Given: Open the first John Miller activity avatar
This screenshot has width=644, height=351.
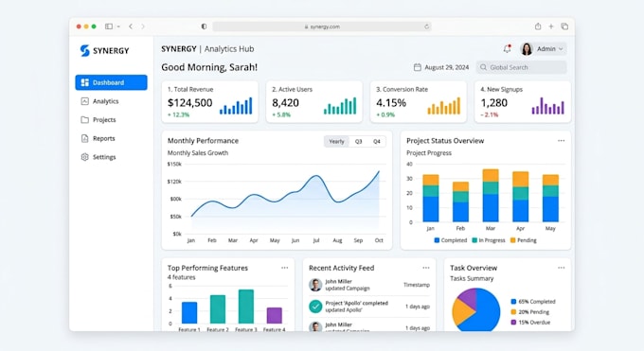Looking at the screenshot, I should point(315,285).
